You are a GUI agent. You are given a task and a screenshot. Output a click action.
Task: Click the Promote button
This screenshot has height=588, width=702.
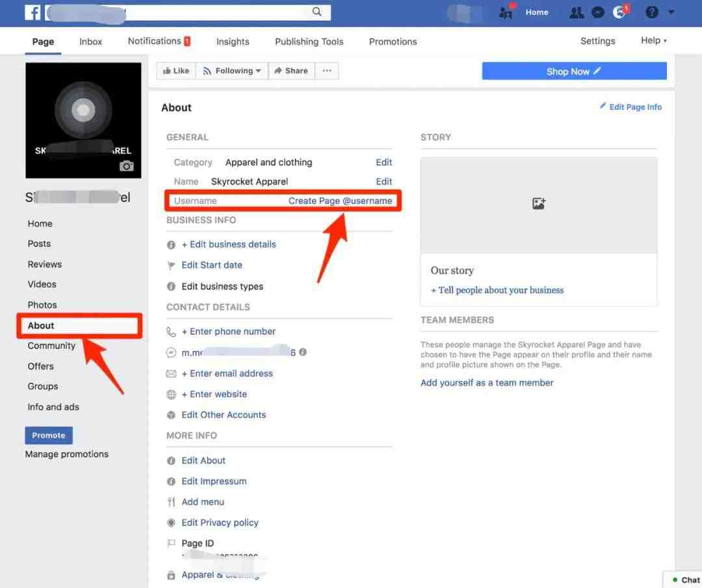point(49,435)
